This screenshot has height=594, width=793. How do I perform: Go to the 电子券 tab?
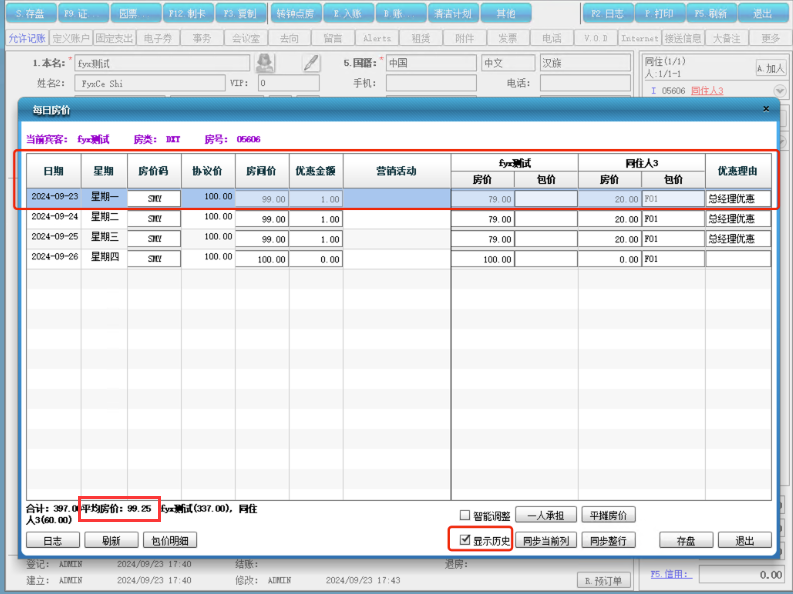(158, 38)
